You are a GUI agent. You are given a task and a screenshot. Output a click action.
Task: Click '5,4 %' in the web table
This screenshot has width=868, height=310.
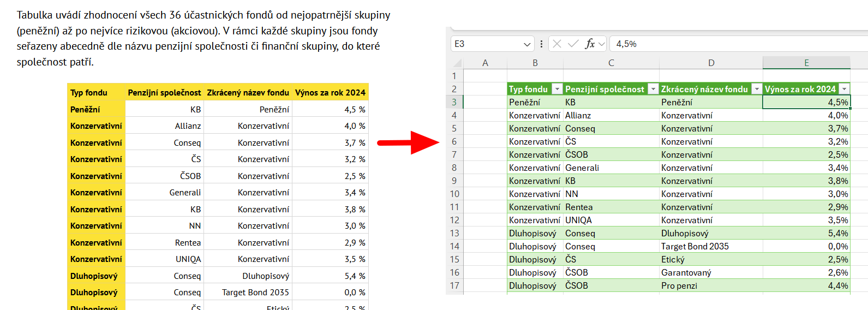click(355, 276)
